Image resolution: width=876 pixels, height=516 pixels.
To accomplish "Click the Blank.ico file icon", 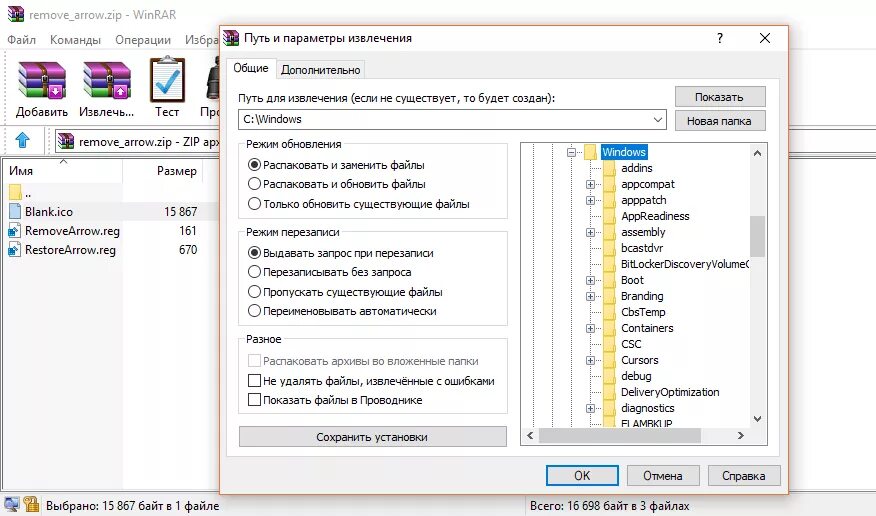I will coord(15,212).
